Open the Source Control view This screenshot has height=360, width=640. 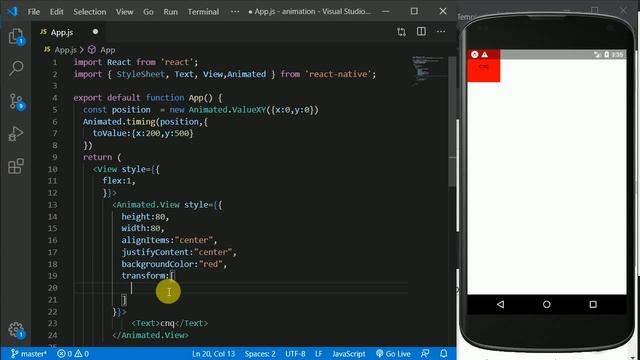pyautogui.click(x=16, y=101)
